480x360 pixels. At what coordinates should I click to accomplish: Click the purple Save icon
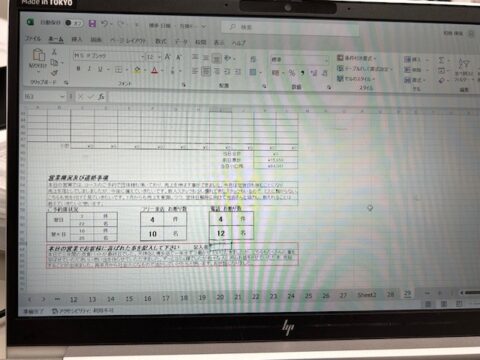92,23
